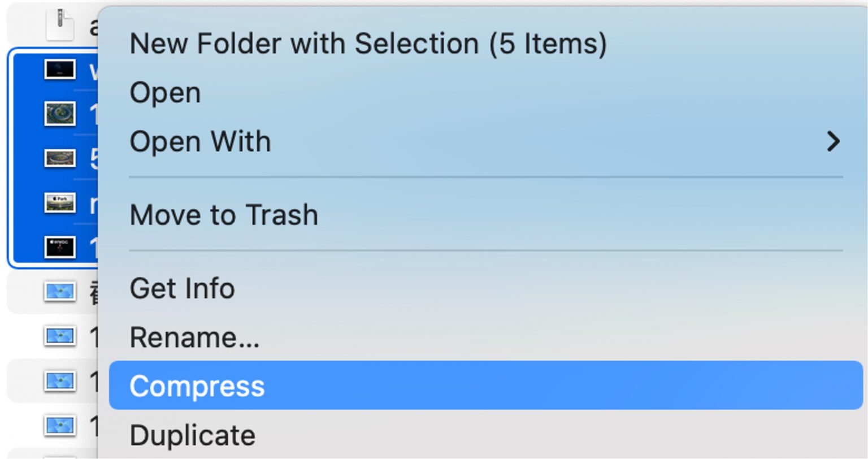Choose New Folder with Selection (5 Items)
The width and height of the screenshot is (868, 459).
point(368,44)
